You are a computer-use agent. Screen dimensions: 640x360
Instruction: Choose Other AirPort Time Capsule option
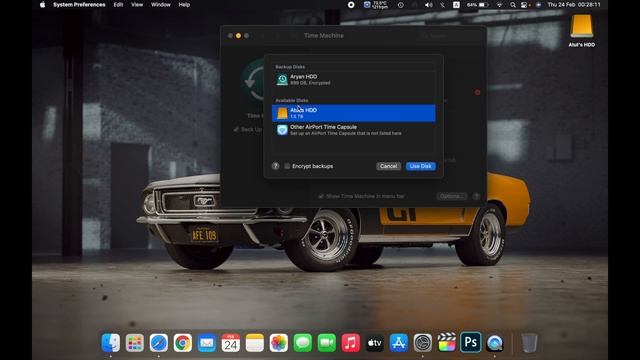click(353, 130)
